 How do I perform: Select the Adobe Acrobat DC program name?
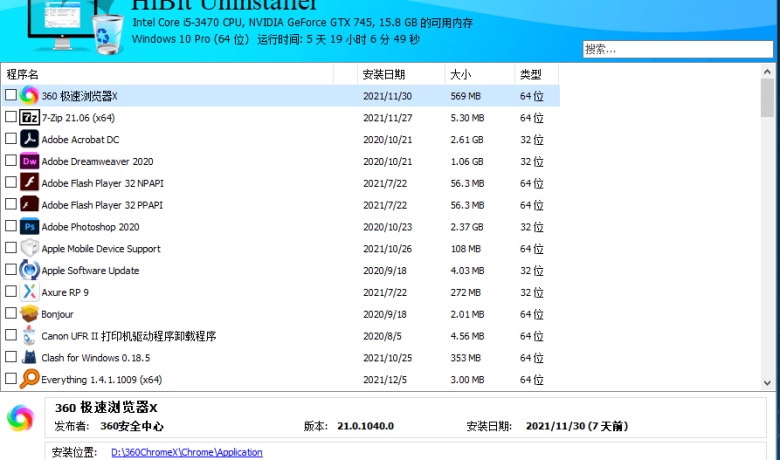point(81,140)
